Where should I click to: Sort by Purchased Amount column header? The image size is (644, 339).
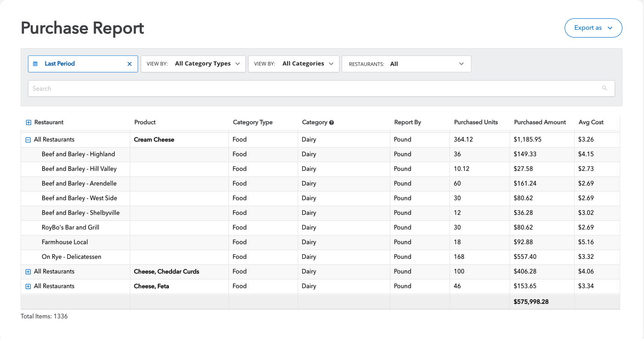540,122
